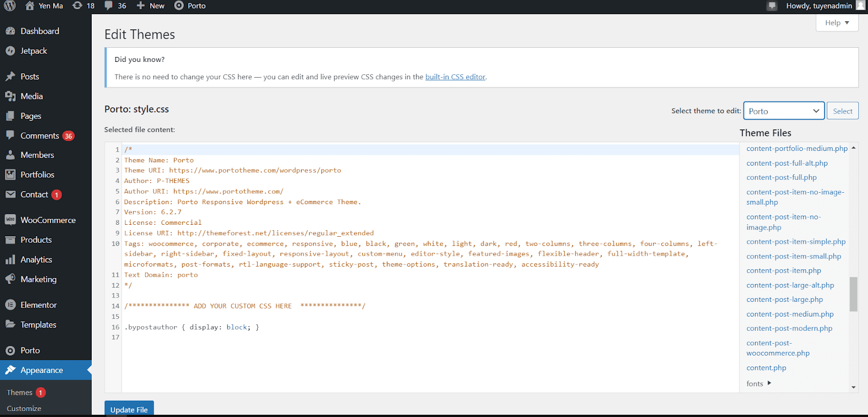Click the WooCommerce icon in sidebar
Viewport: 868px width, 417px height.
[10, 220]
